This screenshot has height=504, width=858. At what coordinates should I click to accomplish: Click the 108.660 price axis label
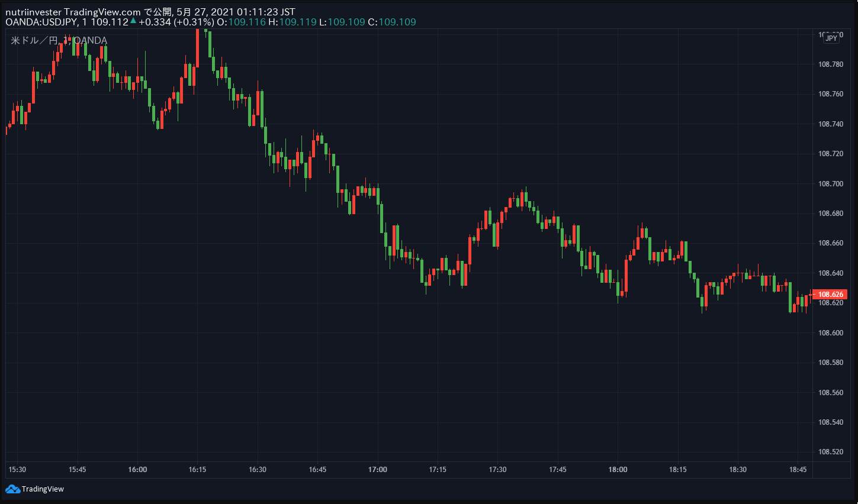click(831, 243)
